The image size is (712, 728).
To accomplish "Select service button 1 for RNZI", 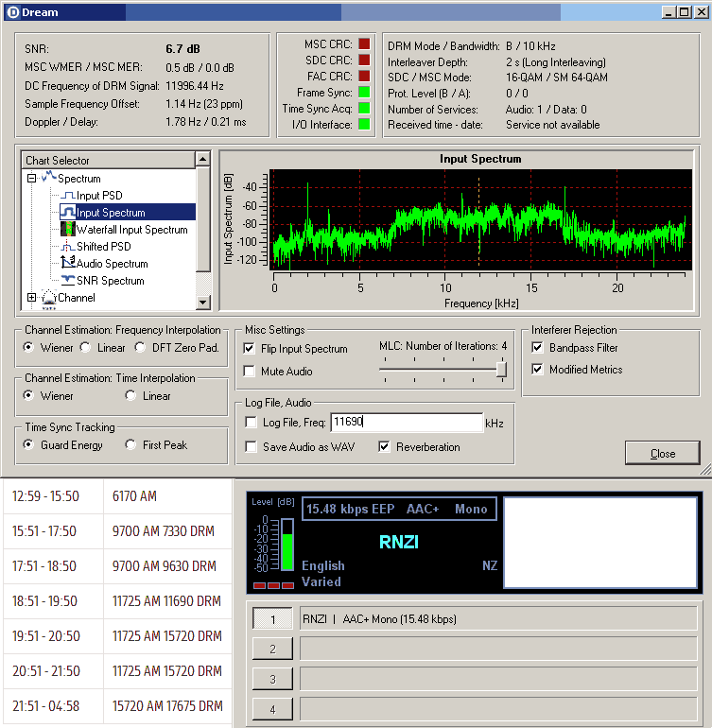I will tap(272, 619).
